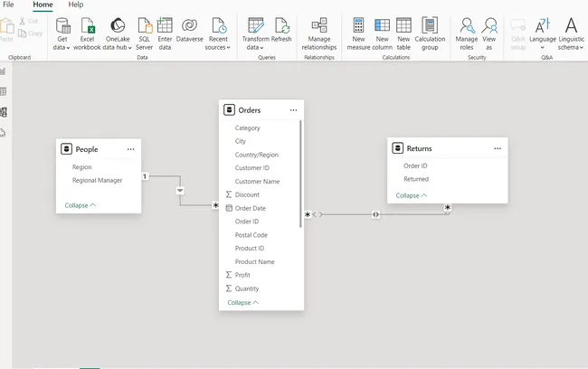The height and width of the screenshot is (369, 588).
Task: Switch to Report view in sidebar
Action: point(3,71)
